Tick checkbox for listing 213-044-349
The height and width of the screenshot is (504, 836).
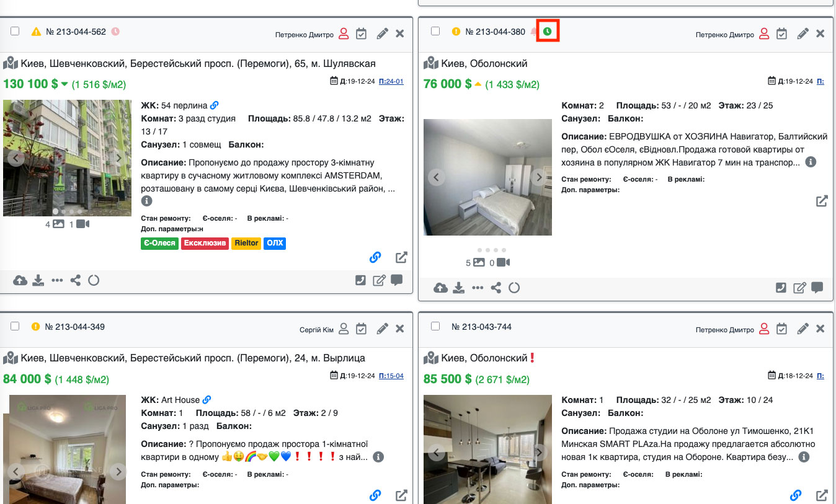click(15, 326)
